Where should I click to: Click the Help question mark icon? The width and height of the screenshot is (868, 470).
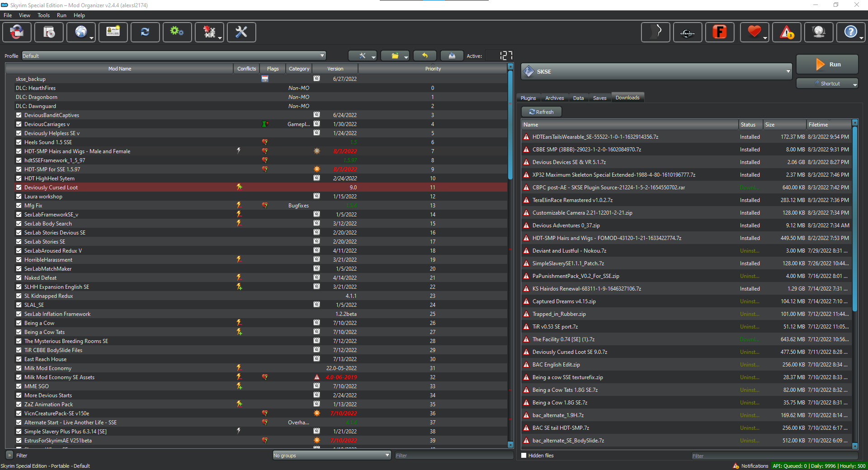tap(850, 33)
